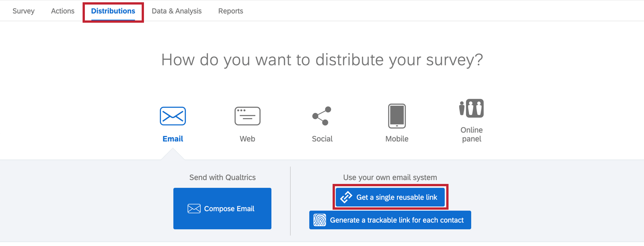Click the chain-link icon on the reusable link button
This screenshot has height=246, width=644.
346,197
